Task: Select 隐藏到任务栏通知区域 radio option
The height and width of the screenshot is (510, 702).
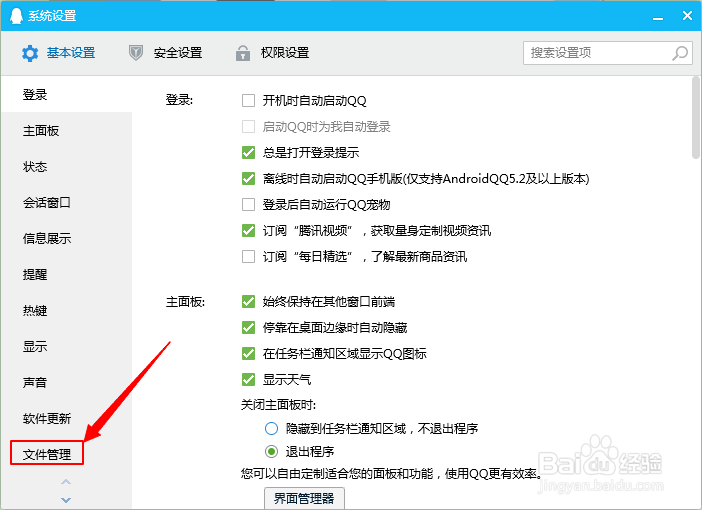Action: (271, 429)
